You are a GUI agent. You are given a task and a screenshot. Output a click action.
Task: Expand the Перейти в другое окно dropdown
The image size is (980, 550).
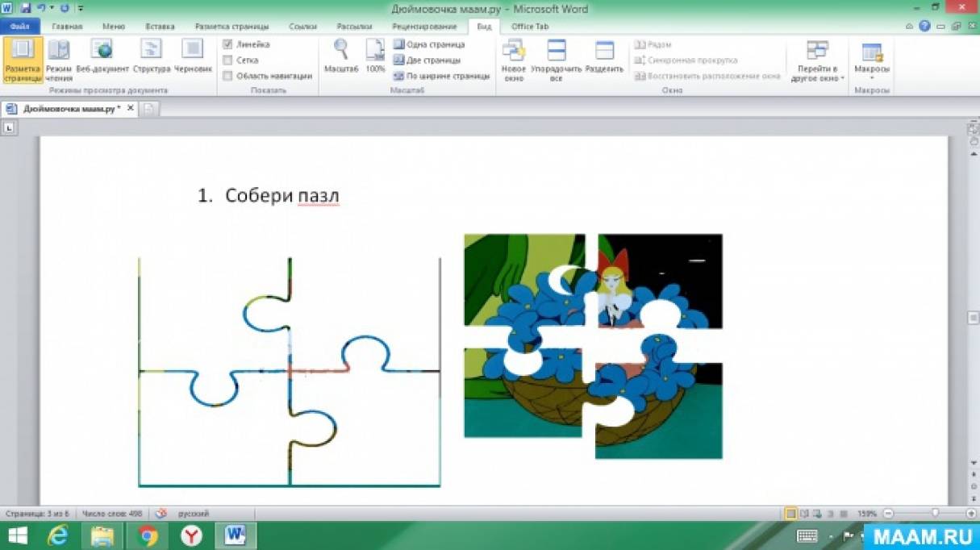click(x=817, y=60)
